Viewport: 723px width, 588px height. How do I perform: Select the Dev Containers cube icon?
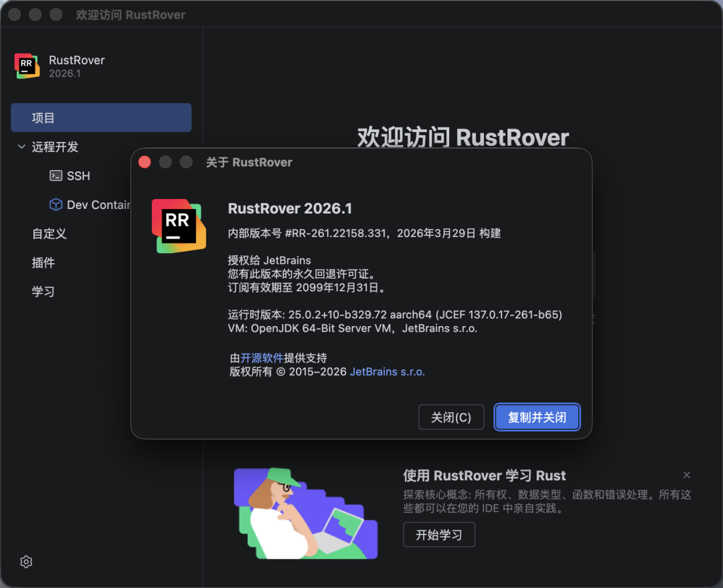coord(56,204)
